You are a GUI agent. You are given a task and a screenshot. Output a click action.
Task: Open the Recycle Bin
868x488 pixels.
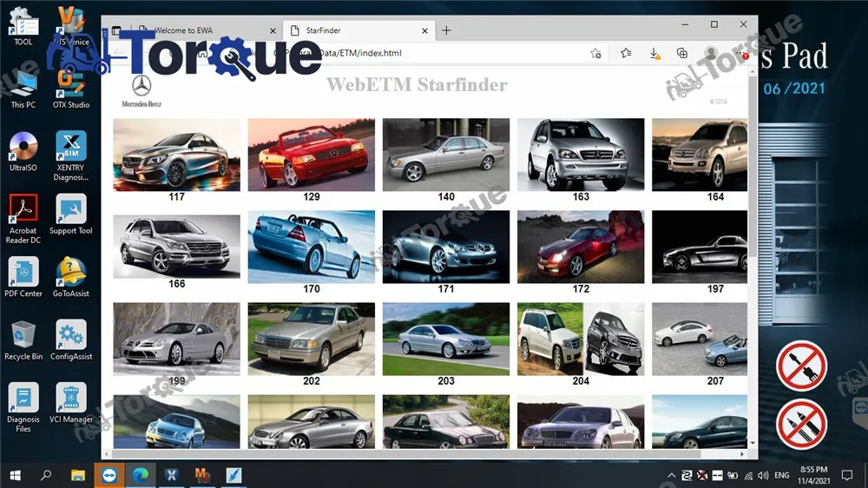pyautogui.click(x=23, y=340)
